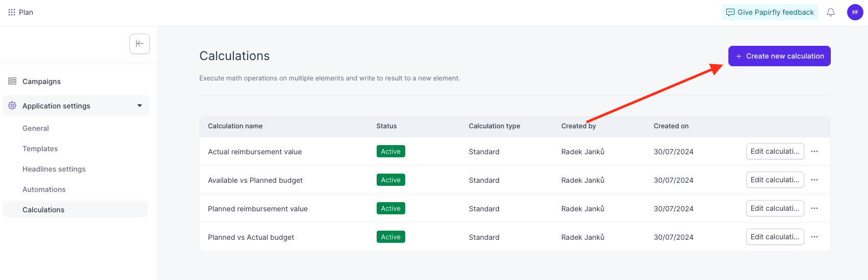Collapse the sidebar with arrow icon

pyautogui.click(x=140, y=44)
